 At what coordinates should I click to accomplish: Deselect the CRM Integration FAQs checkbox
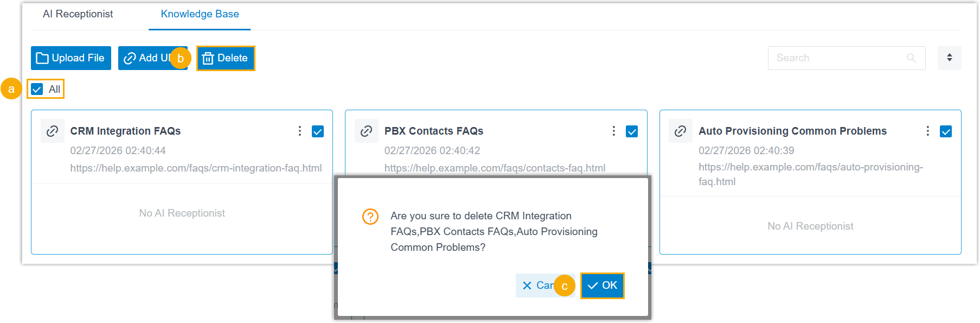tap(318, 131)
